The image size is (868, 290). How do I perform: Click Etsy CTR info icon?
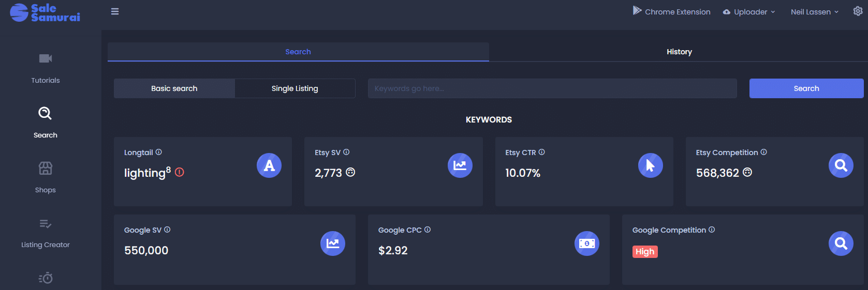(x=541, y=152)
